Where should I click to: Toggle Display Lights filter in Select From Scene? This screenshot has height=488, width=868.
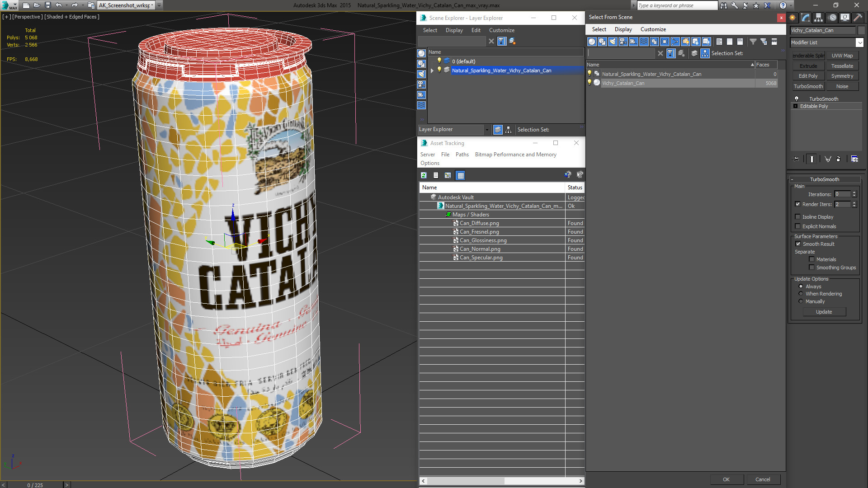coord(613,42)
